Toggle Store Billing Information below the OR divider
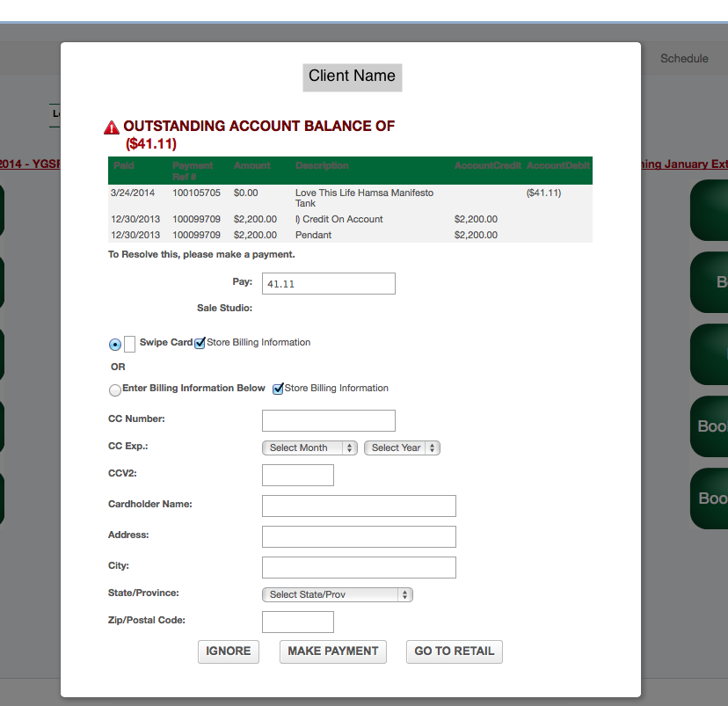The width and height of the screenshot is (728, 706). [279, 388]
